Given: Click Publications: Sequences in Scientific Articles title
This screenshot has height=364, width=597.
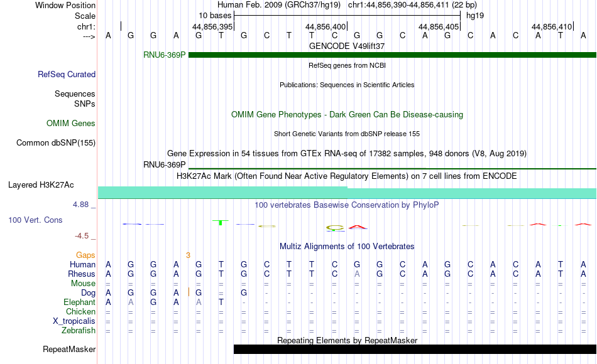Looking at the screenshot, I should [347, 85].
